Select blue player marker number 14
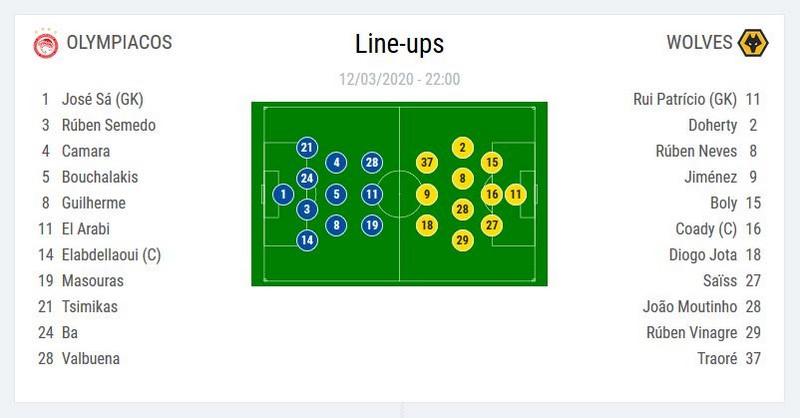Screen dimensions: 800x418 307,240
